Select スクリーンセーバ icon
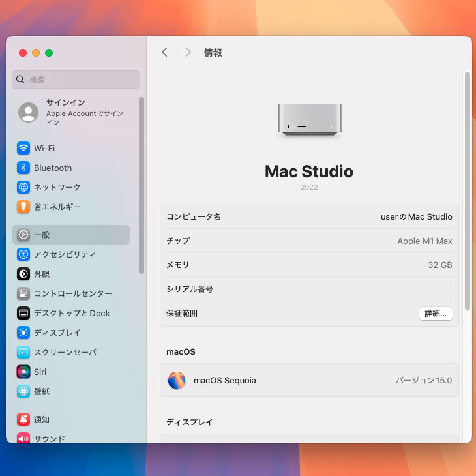This screenshot has width=476, height=476. [23, 352]
